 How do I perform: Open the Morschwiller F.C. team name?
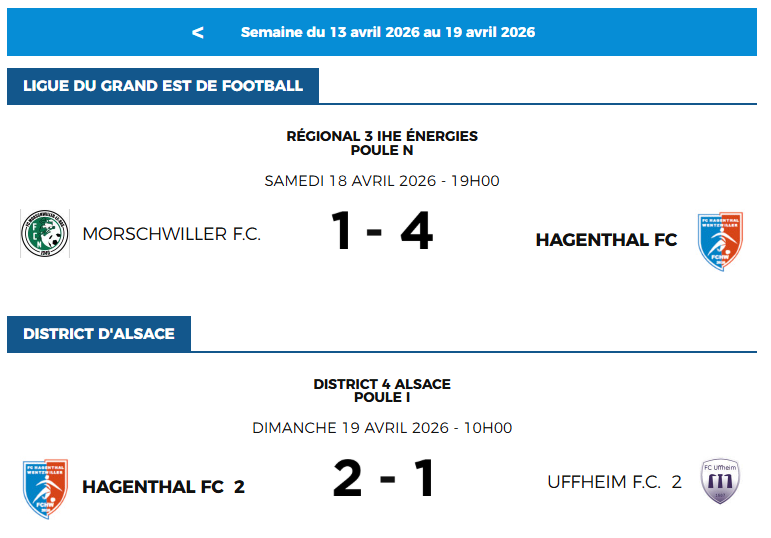[171, 234]
